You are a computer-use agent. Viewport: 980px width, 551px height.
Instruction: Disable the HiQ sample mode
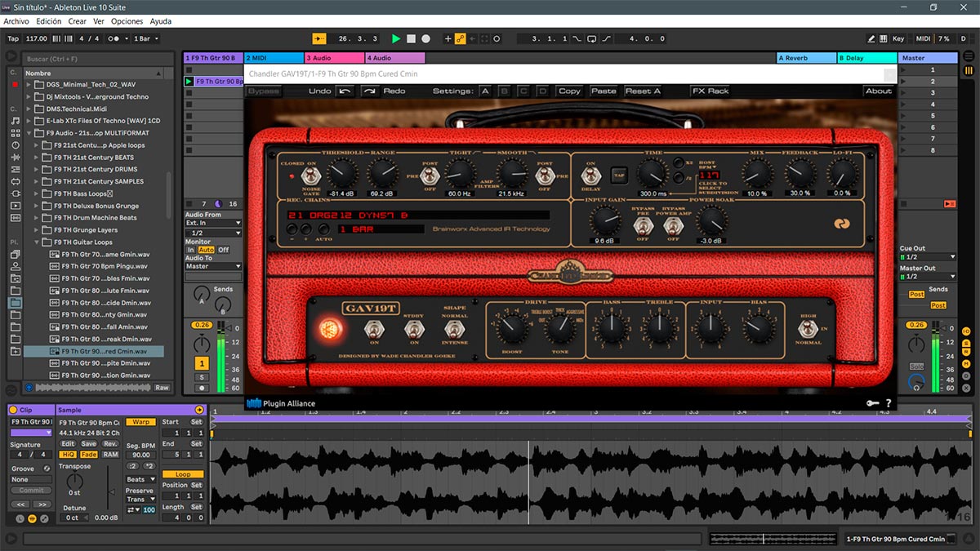(x=69, y=454)
